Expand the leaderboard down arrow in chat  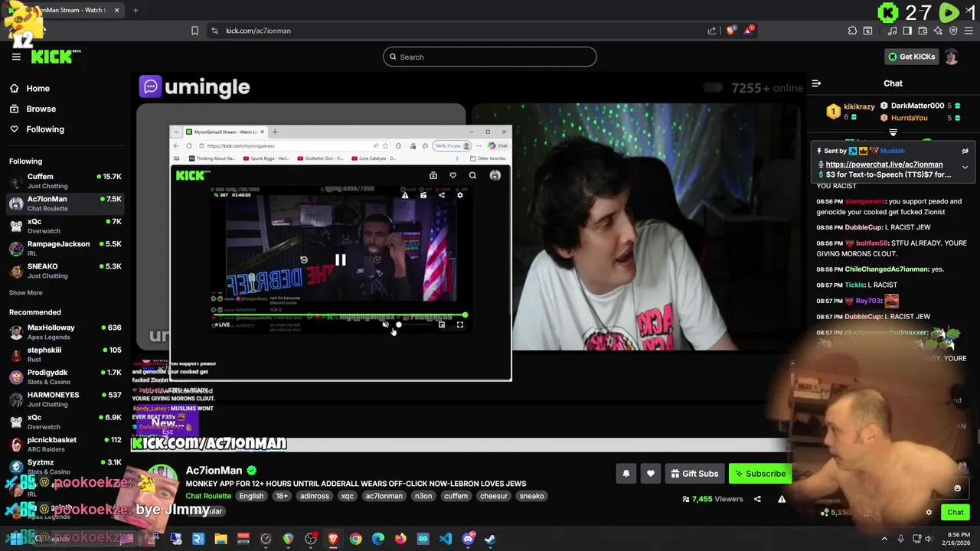pyautogui.click(x=893, y=133)
